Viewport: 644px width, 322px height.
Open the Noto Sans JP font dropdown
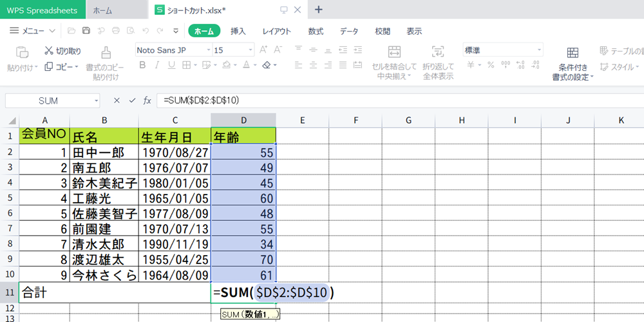click(208, 50)
